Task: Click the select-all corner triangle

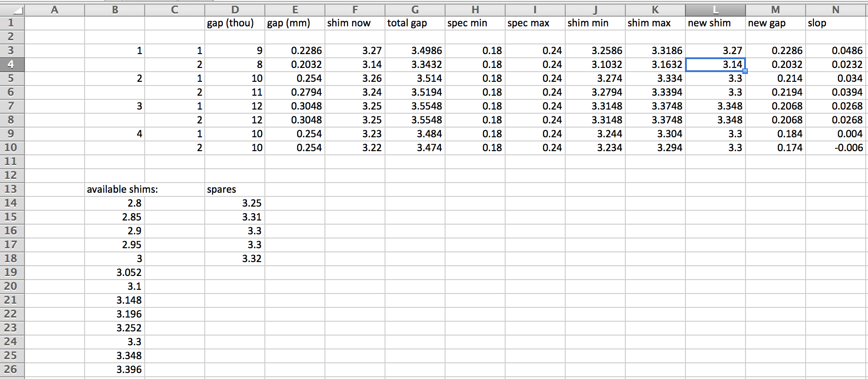Action: click(12, 10)
